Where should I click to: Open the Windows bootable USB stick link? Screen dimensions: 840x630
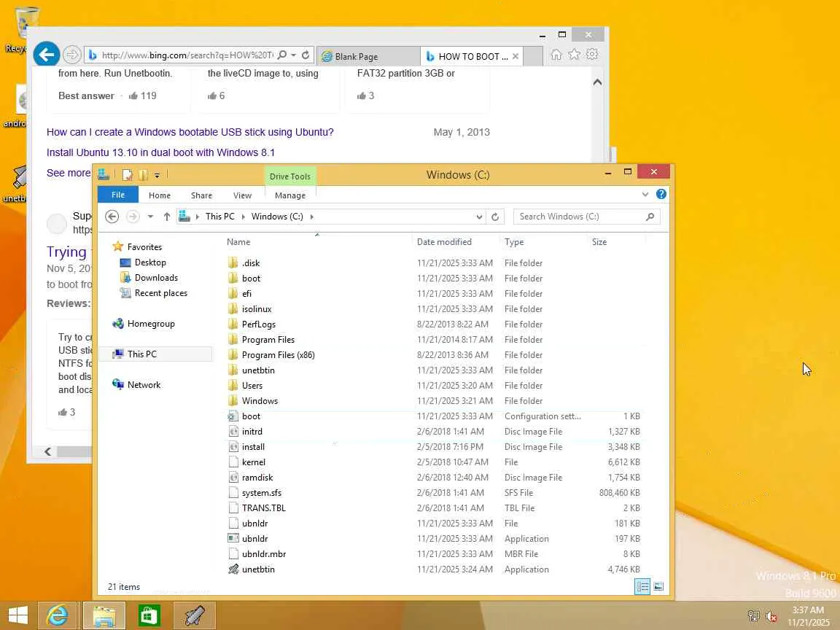point(190,132)
